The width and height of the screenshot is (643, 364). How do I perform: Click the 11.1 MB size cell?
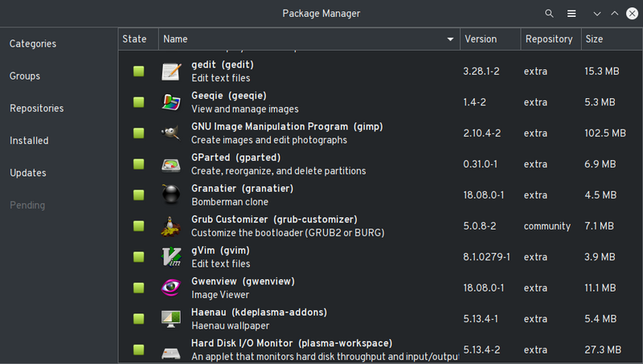click(600, 288)
